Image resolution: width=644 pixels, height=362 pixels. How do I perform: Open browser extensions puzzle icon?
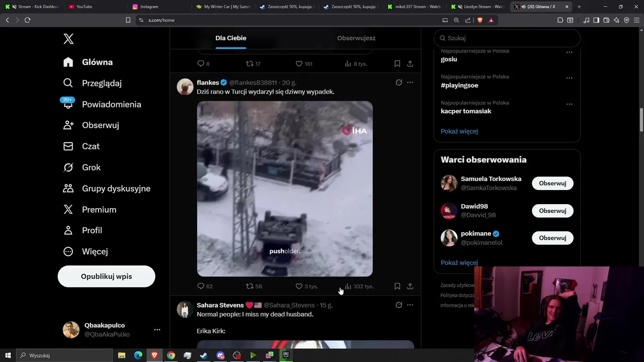point(560,20)
